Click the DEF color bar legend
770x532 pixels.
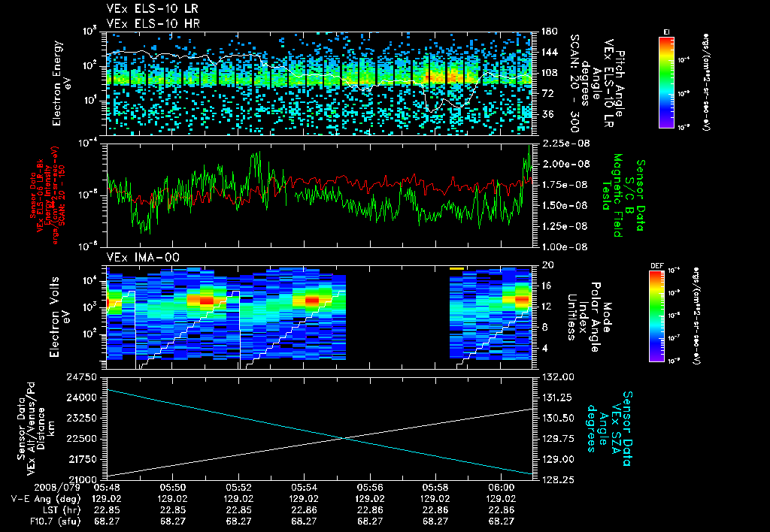656,316
